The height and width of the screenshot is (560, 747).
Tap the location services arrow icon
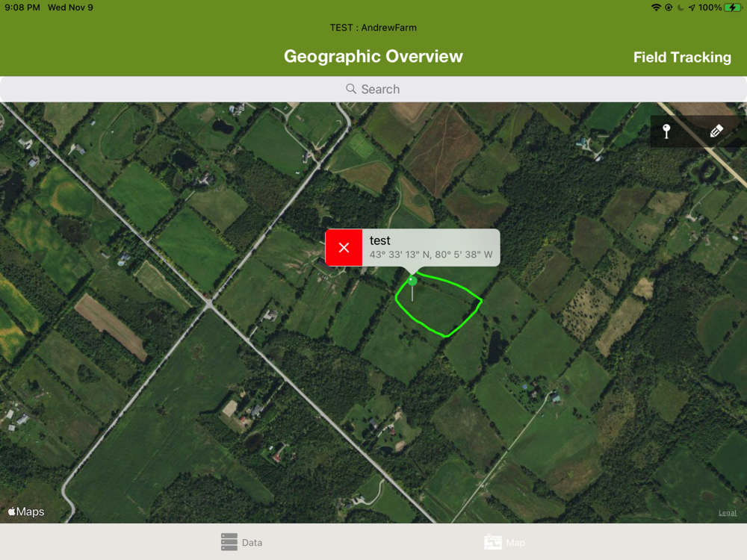coord(691,7)
